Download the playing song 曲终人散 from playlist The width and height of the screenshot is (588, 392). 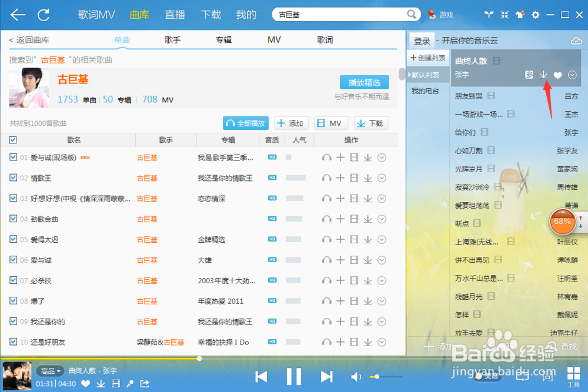point(543,75)
